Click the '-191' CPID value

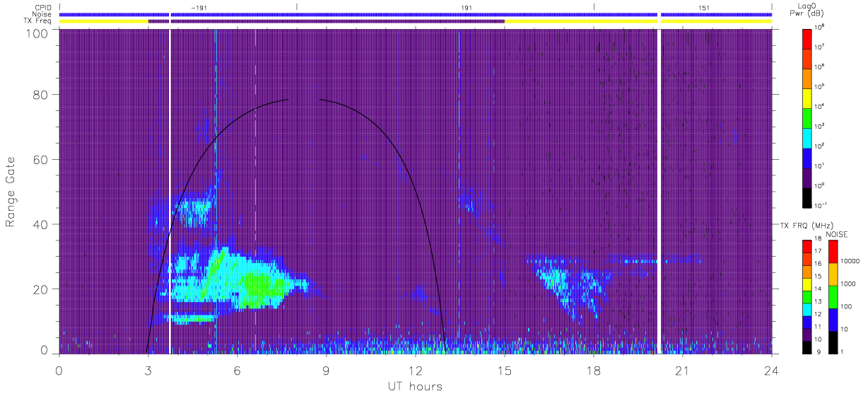click(x=201, y=7)
